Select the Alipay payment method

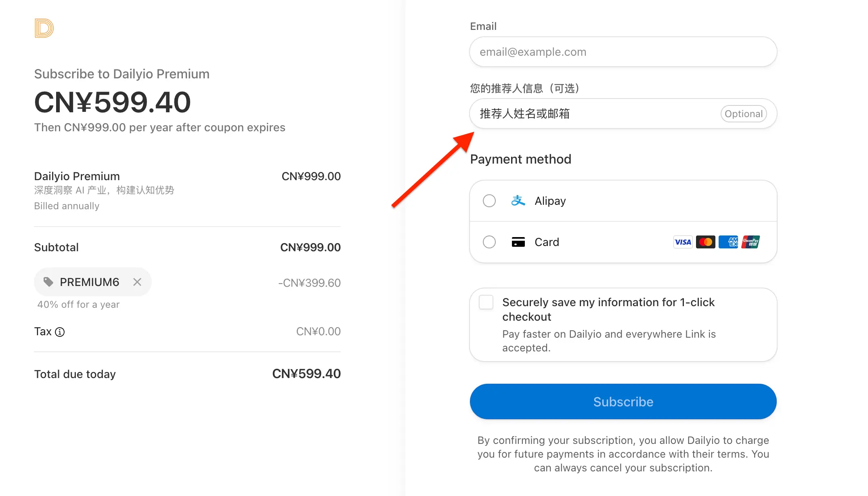pos(489,201)
